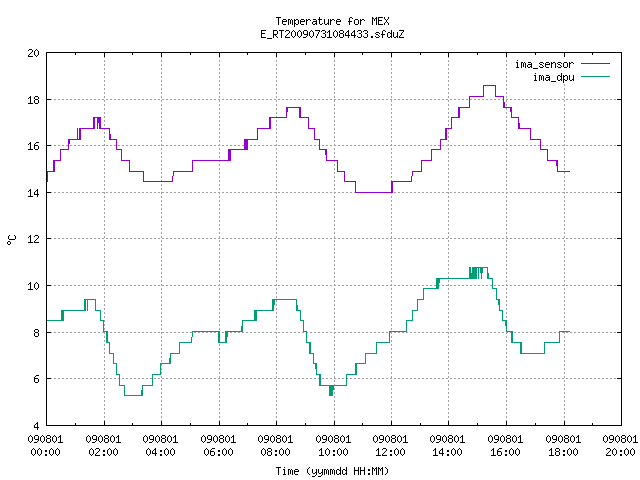Click the x-axis tick label 18:00
Image resolution: width=640 pixels, height=480 pixels.
pos(564,452)
